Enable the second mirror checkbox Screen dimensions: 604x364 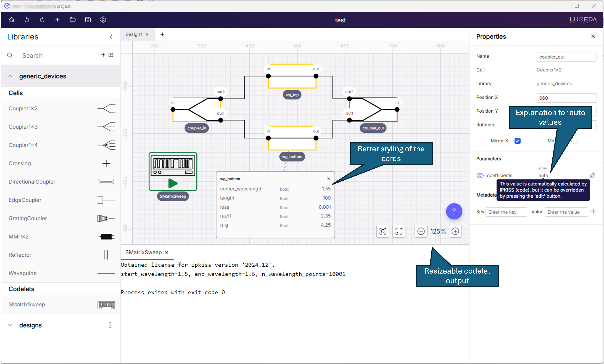[574, 141]
